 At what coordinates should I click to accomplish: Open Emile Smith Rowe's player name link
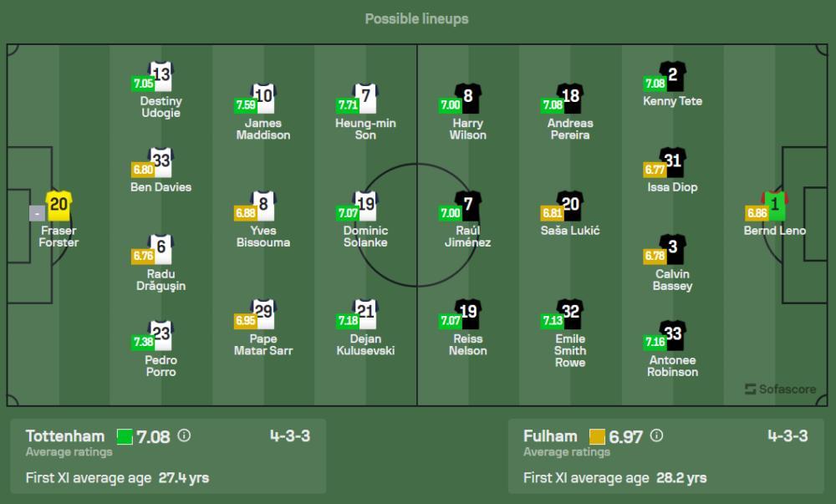click(570, 351)
